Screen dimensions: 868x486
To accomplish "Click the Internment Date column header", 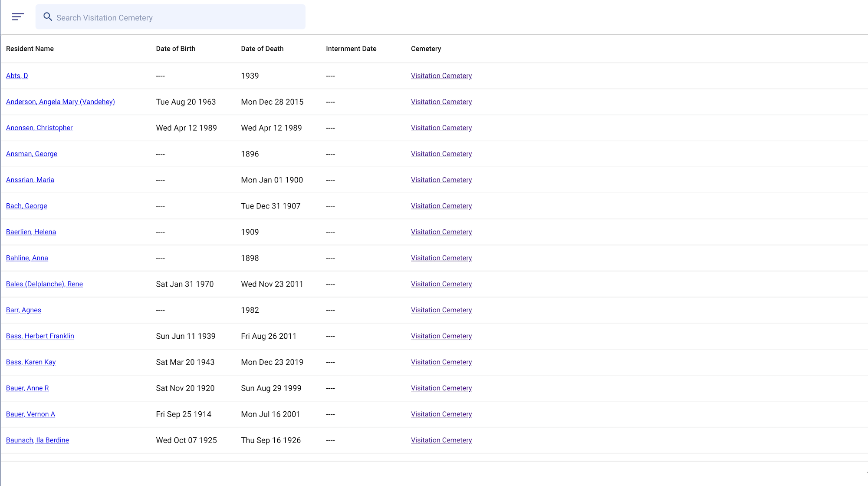I will 351,49.
